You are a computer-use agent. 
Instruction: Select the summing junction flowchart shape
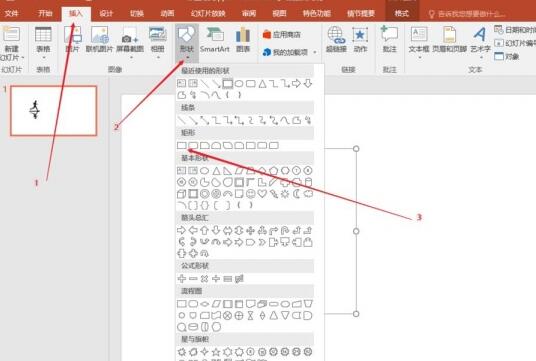pos(228,315)
